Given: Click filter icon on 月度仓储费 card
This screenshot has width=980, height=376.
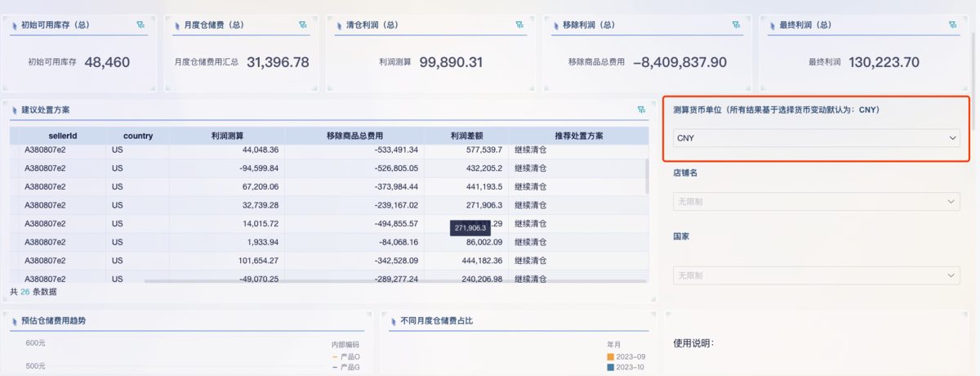Looking at the screenshot, I should pos(304,25).
